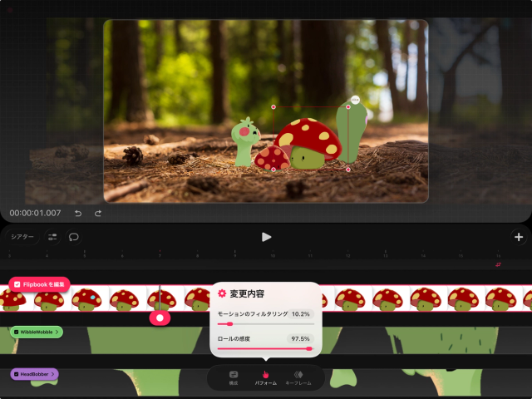Add new content with the plus button
The height and width of the screenshot is (399, 532).
(519, 237)
